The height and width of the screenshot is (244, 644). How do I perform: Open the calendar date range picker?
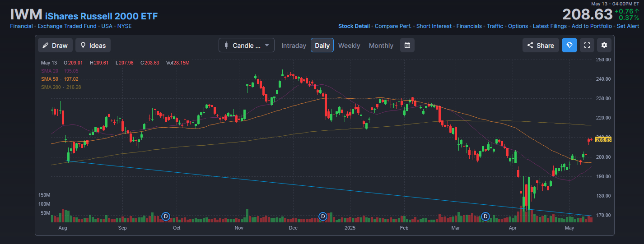click(x=407, y=45)
